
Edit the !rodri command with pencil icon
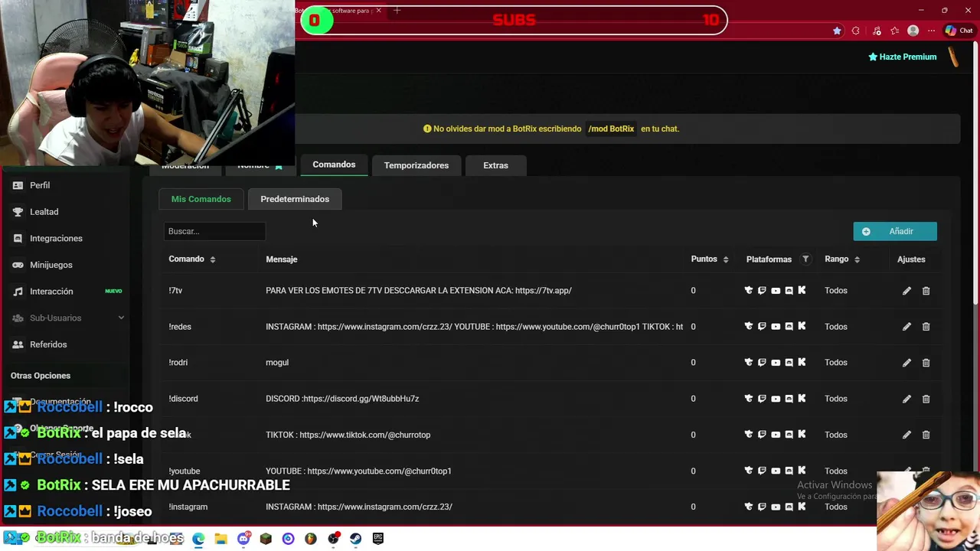pyautogui.click(x=906, y=363)
